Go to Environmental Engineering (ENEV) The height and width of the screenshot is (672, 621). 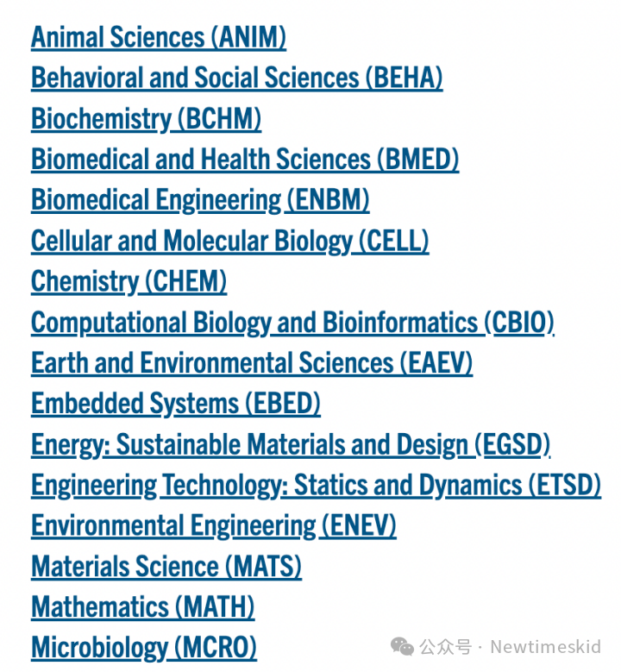214,526
